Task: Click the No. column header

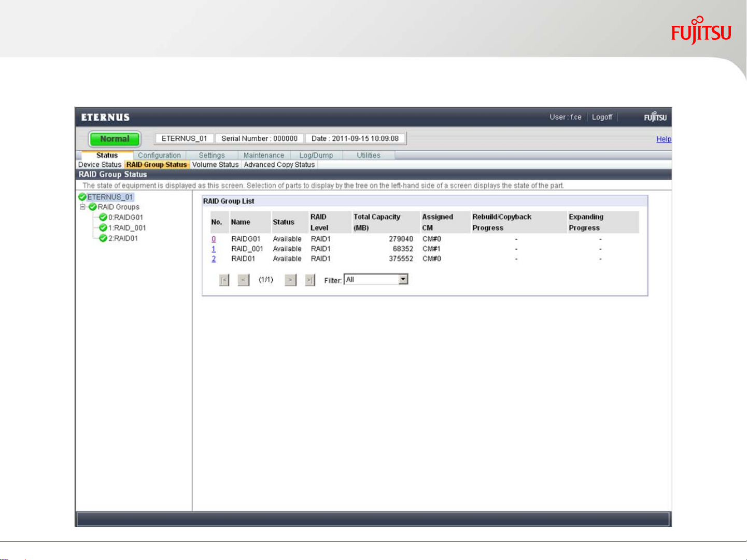Action: coord(217,222)
